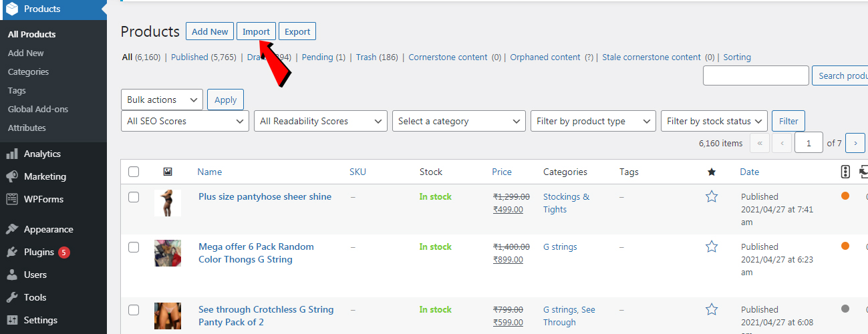Open thumbnail of See through Crotchless product

click(x=168, y=316)
